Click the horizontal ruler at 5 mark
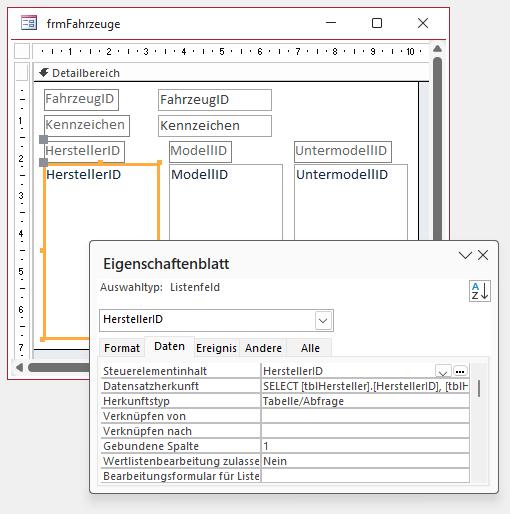Screen dimensions: 510x514 point(222,51)
